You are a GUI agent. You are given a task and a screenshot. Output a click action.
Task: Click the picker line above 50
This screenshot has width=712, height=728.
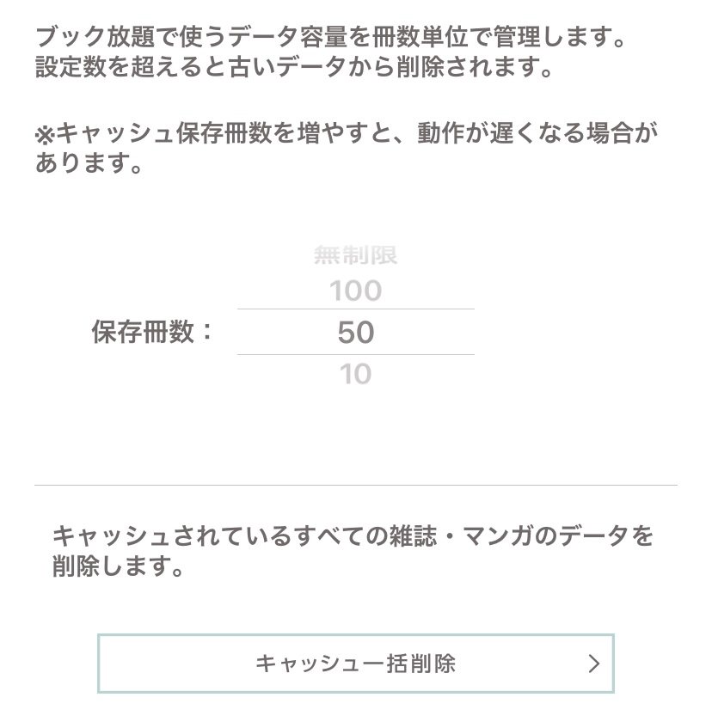[356, 309]
